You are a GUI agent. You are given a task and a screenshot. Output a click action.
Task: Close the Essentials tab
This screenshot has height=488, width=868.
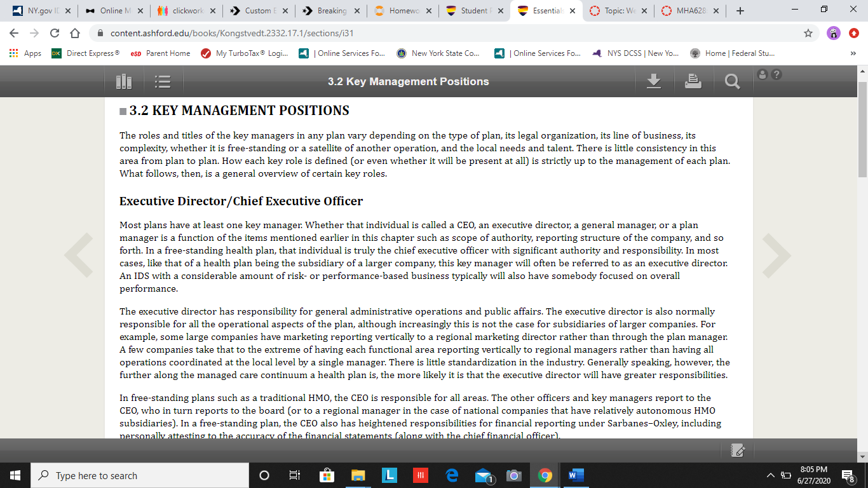573,11
